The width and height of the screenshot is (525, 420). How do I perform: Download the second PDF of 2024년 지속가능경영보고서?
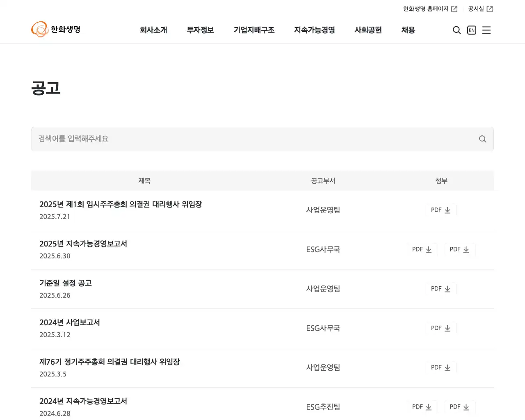(x=460, y=407)
